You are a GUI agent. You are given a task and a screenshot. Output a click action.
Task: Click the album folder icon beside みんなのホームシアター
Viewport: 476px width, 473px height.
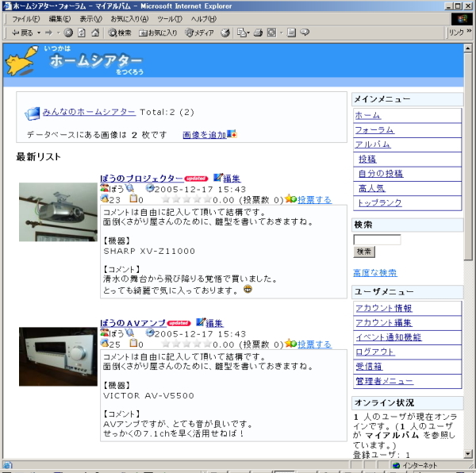[32, 113]
